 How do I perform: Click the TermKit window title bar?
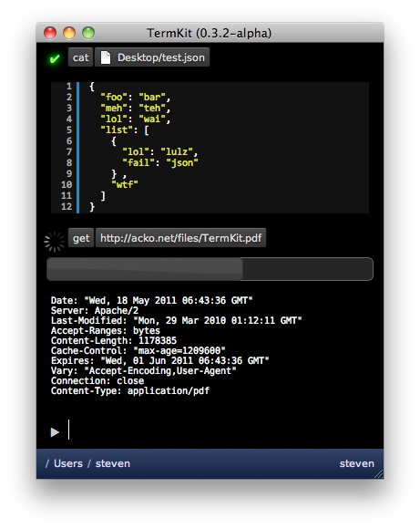tap(210, 33)
